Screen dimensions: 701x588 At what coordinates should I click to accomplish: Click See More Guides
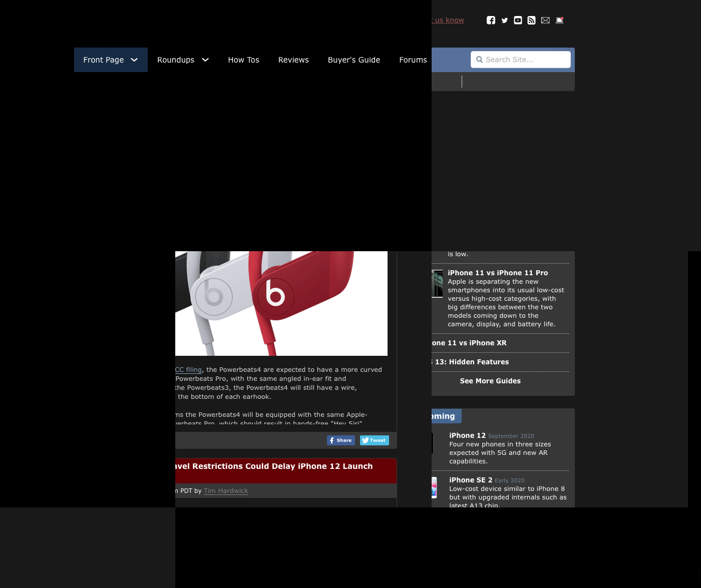coord(490,381)
